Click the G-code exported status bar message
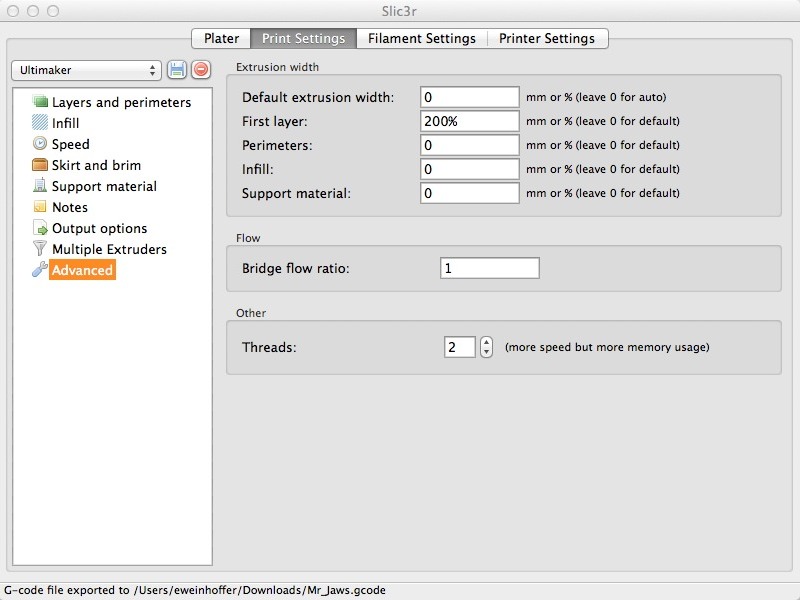Screen dimensions: 800x600 (195, 590)
